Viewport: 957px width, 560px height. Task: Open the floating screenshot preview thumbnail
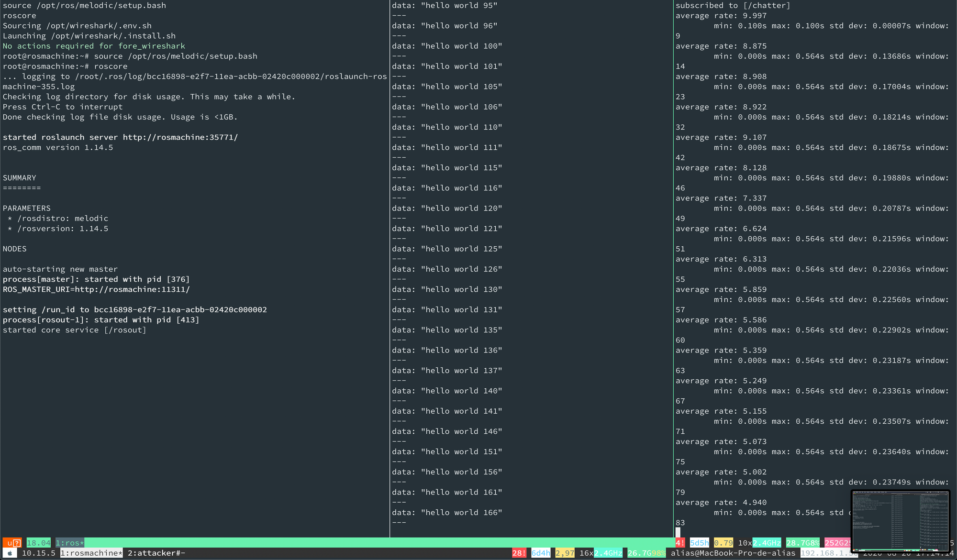click(900, 521)
